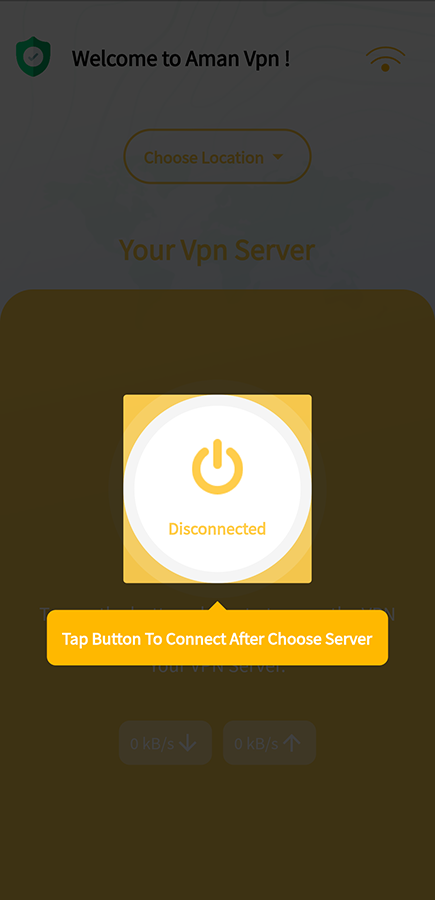Click the 0 kB/s upload speed box

(269, 743)
